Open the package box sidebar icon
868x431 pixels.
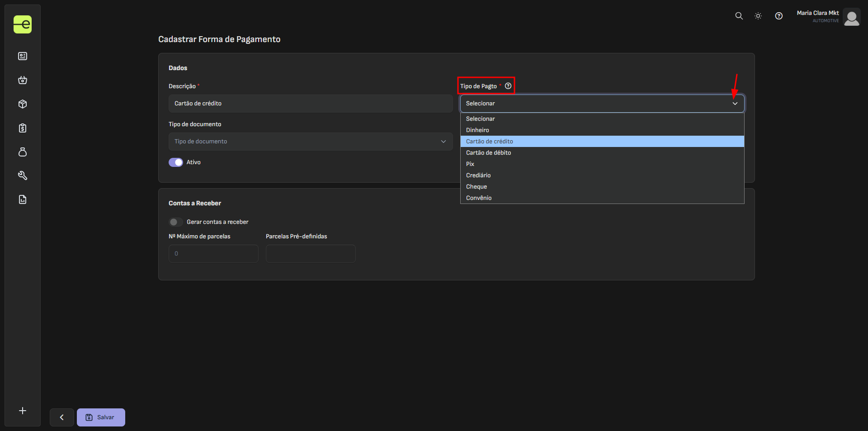pyautogui.click(x=23, y=104)
